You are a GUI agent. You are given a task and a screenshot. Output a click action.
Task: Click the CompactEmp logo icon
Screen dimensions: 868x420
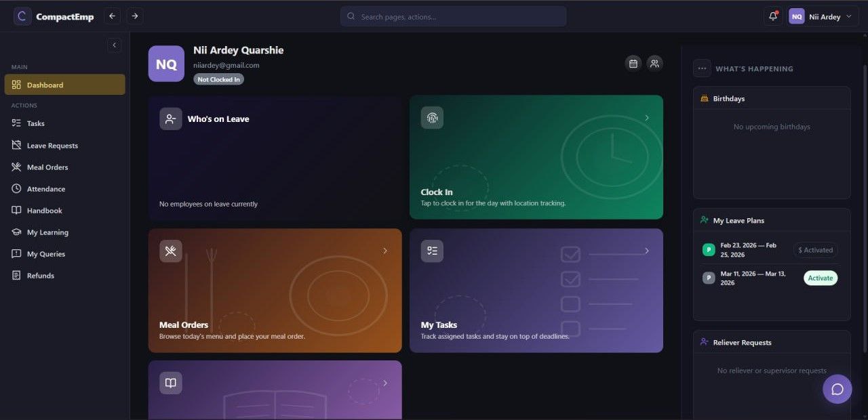tap(22, 16)
